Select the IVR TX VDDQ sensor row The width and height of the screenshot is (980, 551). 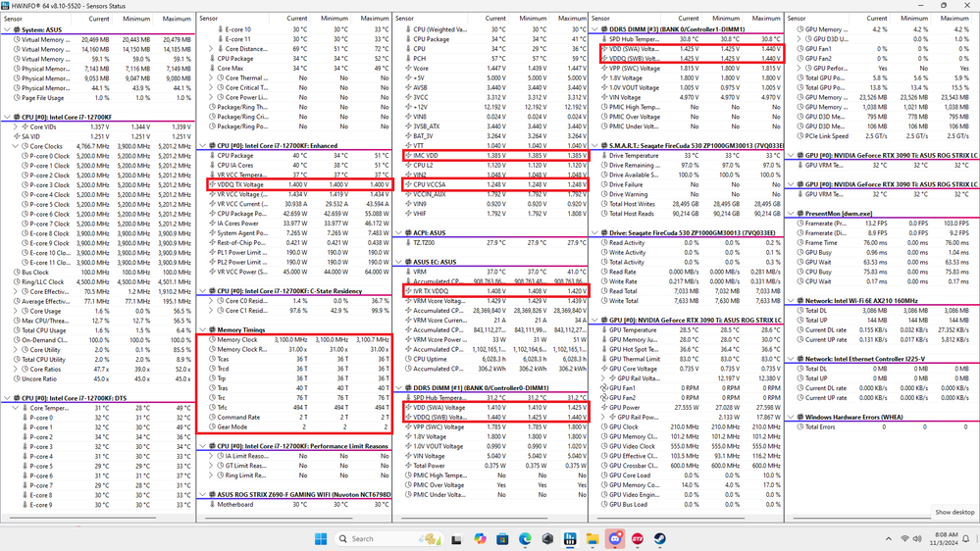495,291
